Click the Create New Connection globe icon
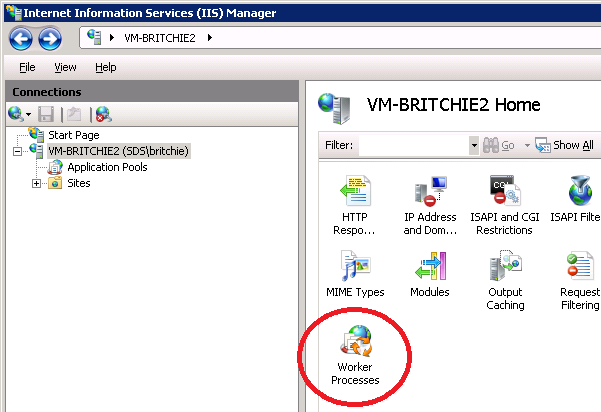The height and width of the screenshot is (412, 601). (x=16, y=114)
